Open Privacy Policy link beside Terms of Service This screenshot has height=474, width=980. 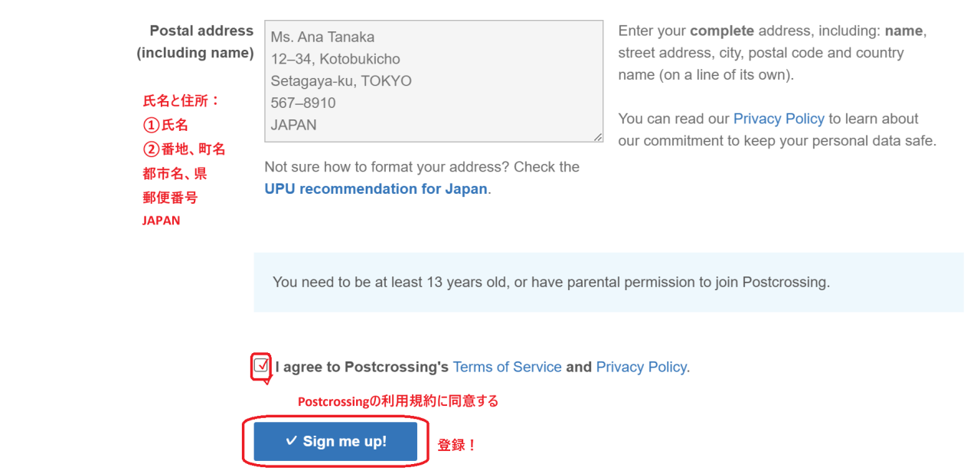(x=641, y=367)
